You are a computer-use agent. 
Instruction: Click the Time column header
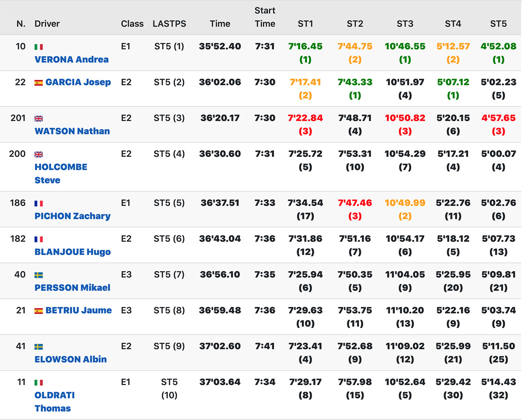[x=220, y=24]
